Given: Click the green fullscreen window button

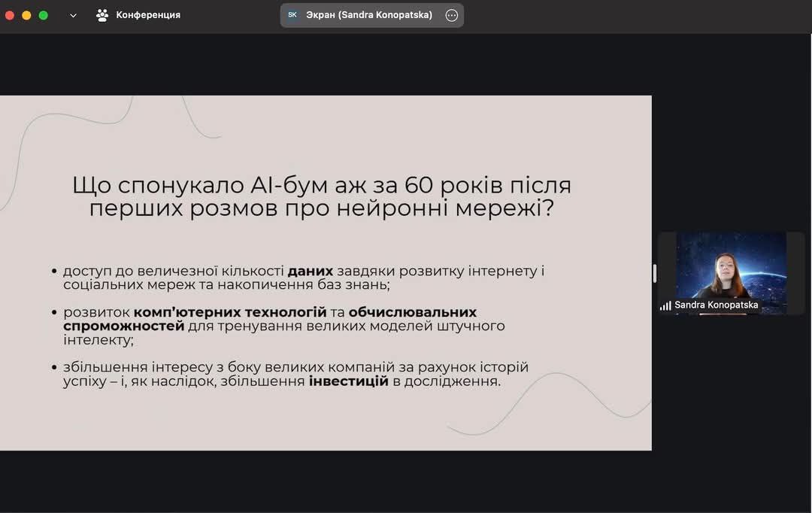Looking at the screenshot, I should coord(44,16).
